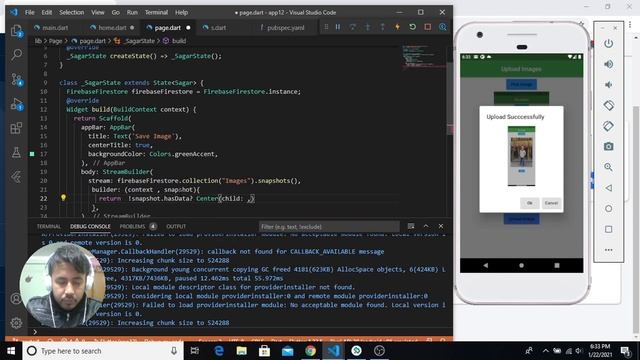Open the File menu

tap(29, 12)
